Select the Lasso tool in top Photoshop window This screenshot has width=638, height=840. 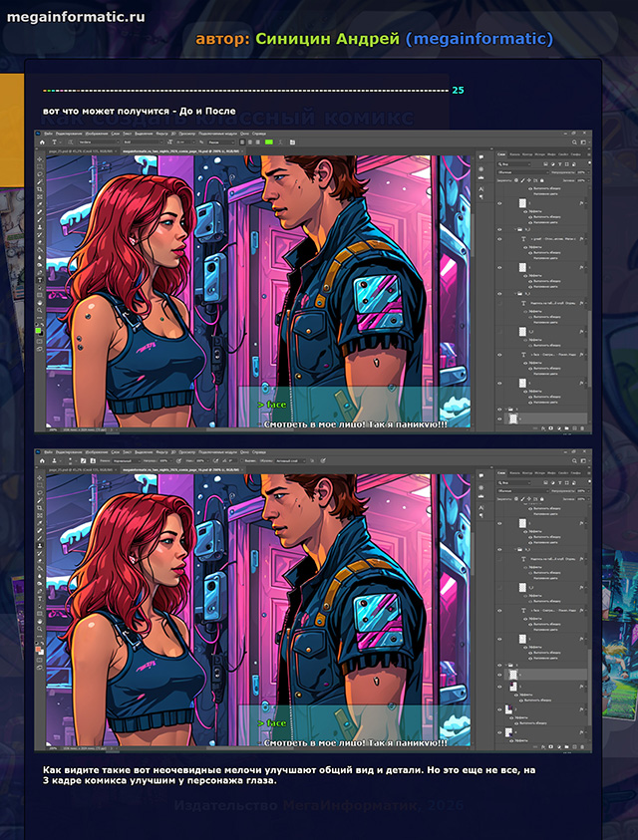click(x=40, y=174)
